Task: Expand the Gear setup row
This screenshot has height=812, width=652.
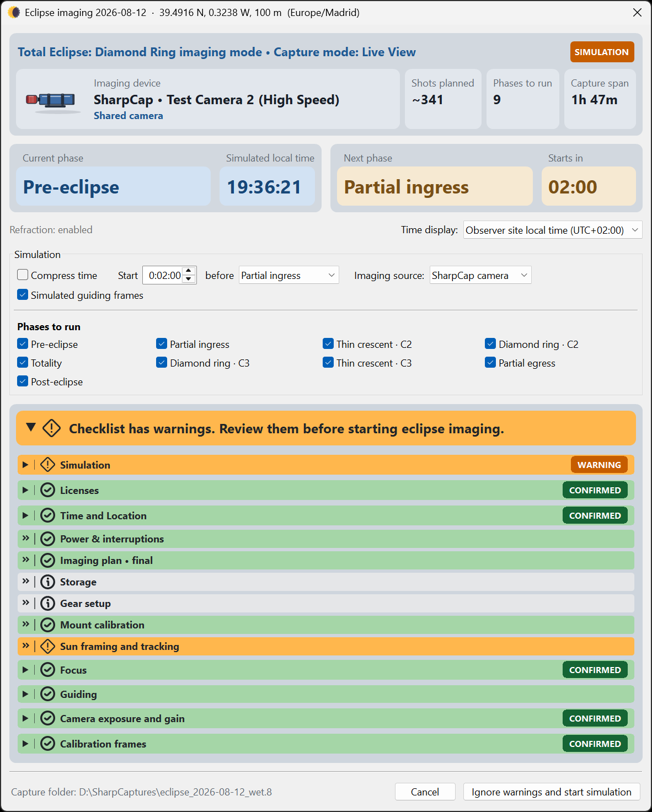Action: click(x=25, y=602)
